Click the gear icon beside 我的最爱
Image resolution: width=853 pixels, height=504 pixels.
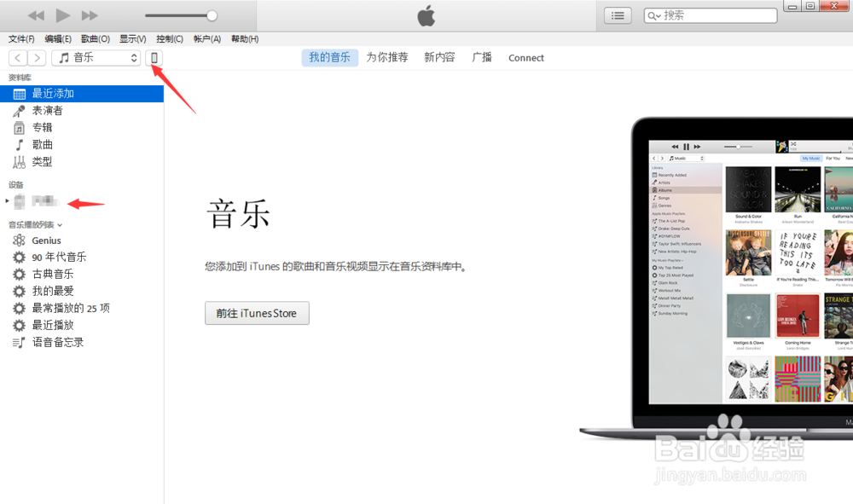point(19,292)
